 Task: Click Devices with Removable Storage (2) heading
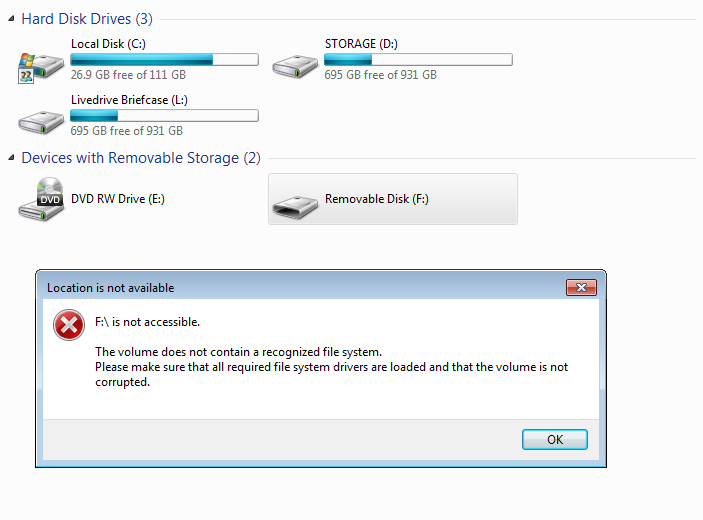tap(141, 158)
